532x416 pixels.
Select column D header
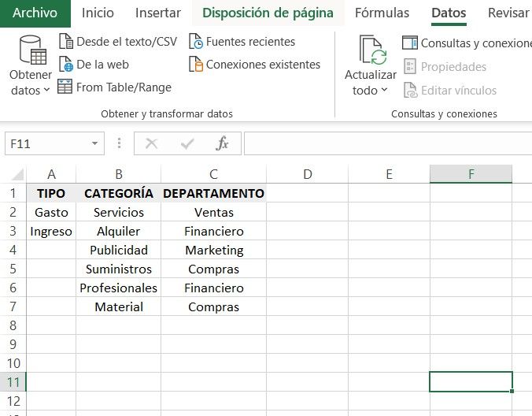tap(308, 174)
